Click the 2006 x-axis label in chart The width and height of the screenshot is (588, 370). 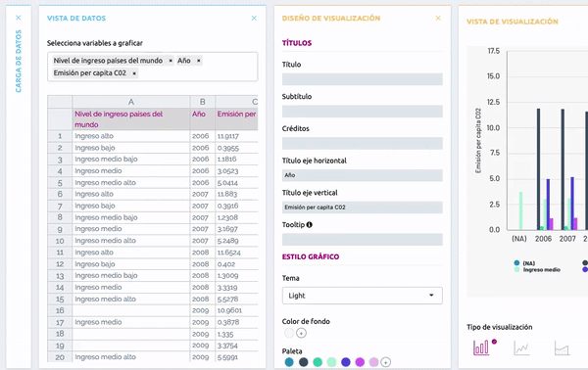click(543, 239)
